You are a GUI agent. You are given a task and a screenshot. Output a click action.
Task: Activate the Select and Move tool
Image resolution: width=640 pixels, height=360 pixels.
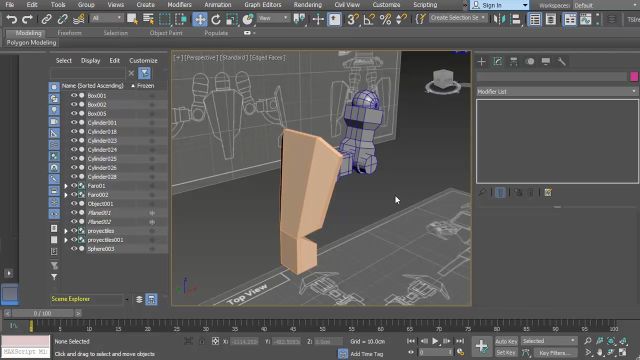[x=200, y=19]
